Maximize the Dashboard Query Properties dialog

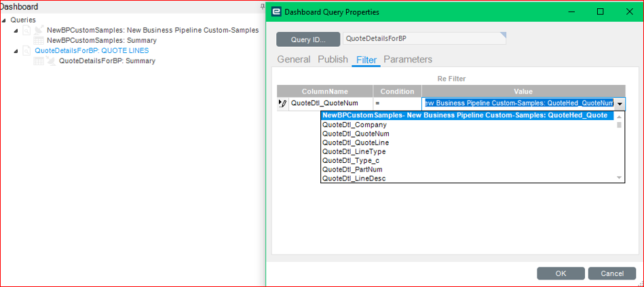pos(600,12)
